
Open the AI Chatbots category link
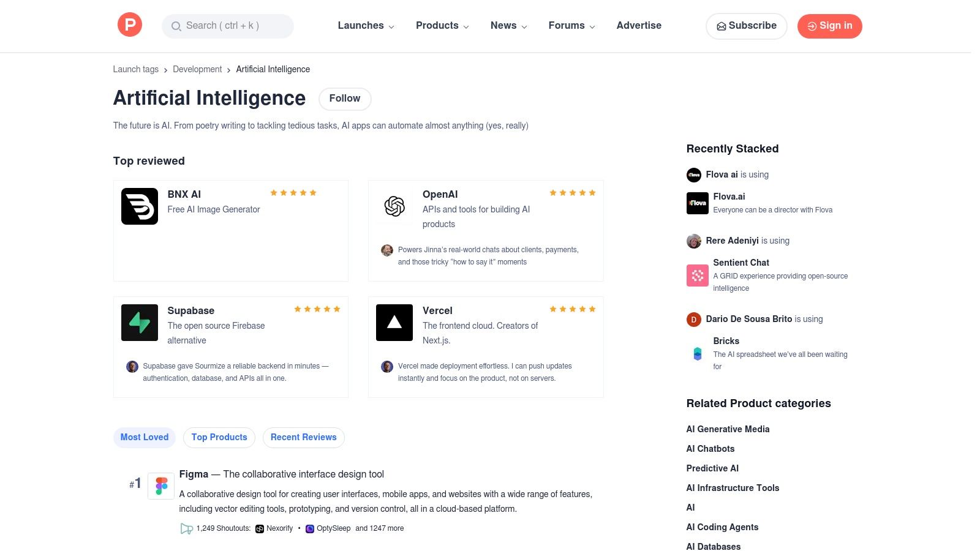pos(710,448)
